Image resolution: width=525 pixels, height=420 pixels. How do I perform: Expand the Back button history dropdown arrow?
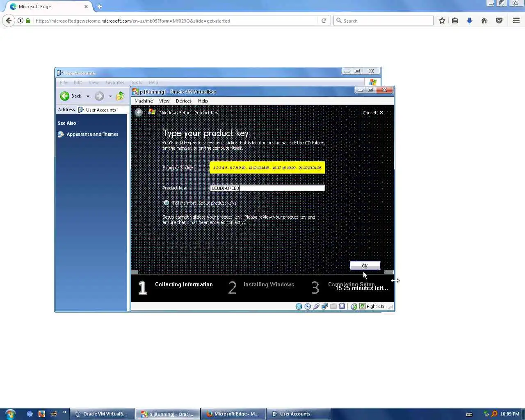point(88,96)
